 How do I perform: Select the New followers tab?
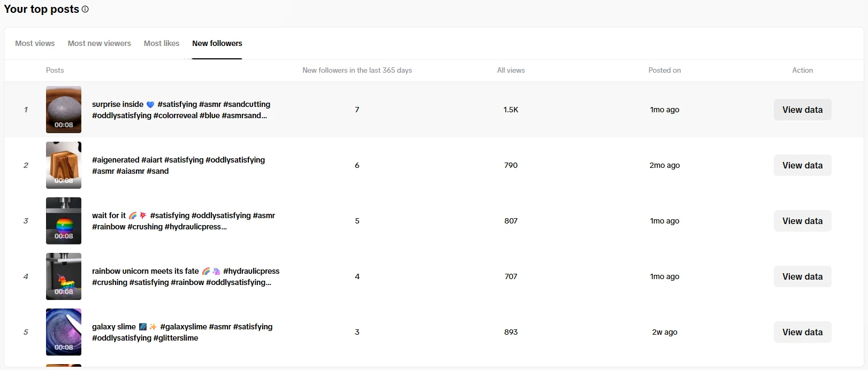tap(217, 43)
